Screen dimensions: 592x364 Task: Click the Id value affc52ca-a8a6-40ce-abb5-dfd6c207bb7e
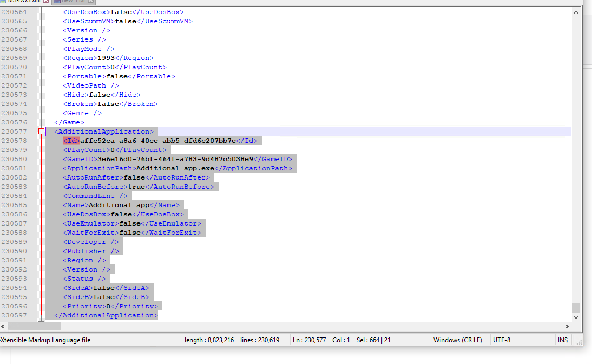pyautogui.click(x=158, y=141)
